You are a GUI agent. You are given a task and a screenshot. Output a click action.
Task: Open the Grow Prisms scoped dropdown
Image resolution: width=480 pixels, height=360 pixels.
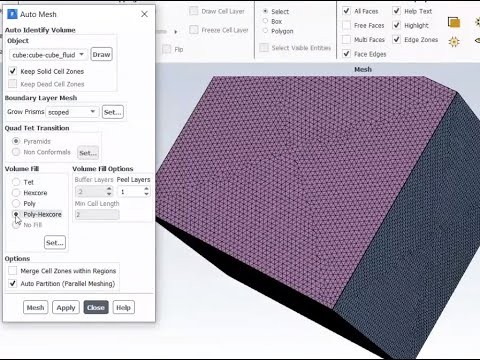click(x=72, y=112)
